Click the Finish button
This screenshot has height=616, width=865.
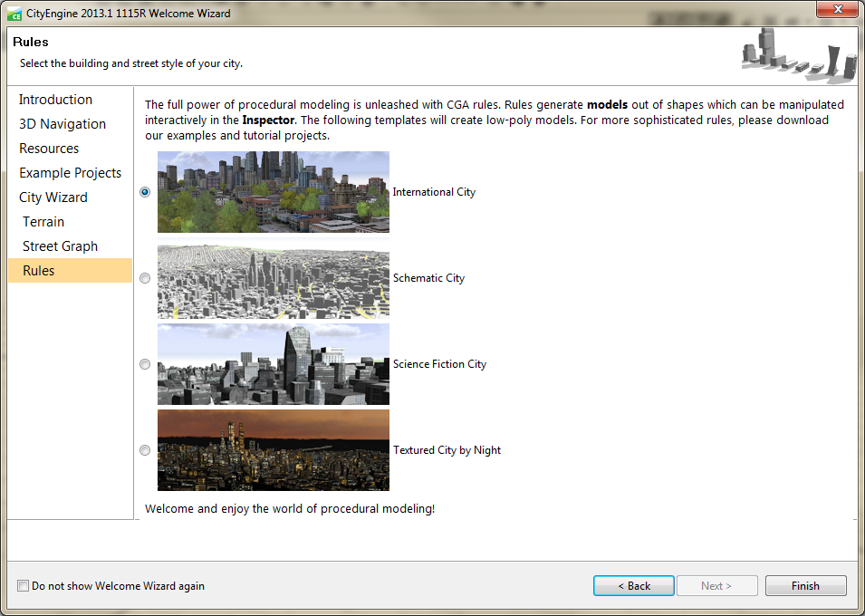click(x=805, y=585)
